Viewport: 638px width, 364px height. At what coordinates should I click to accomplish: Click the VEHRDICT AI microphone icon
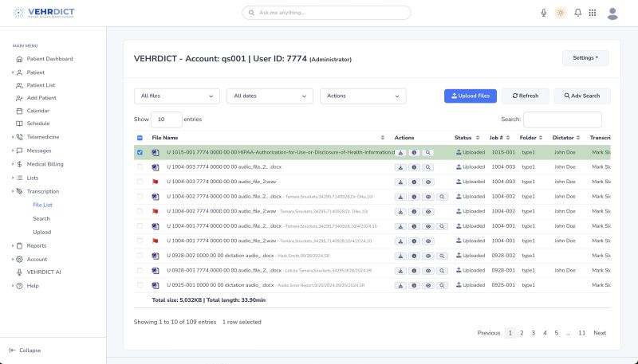19,272
